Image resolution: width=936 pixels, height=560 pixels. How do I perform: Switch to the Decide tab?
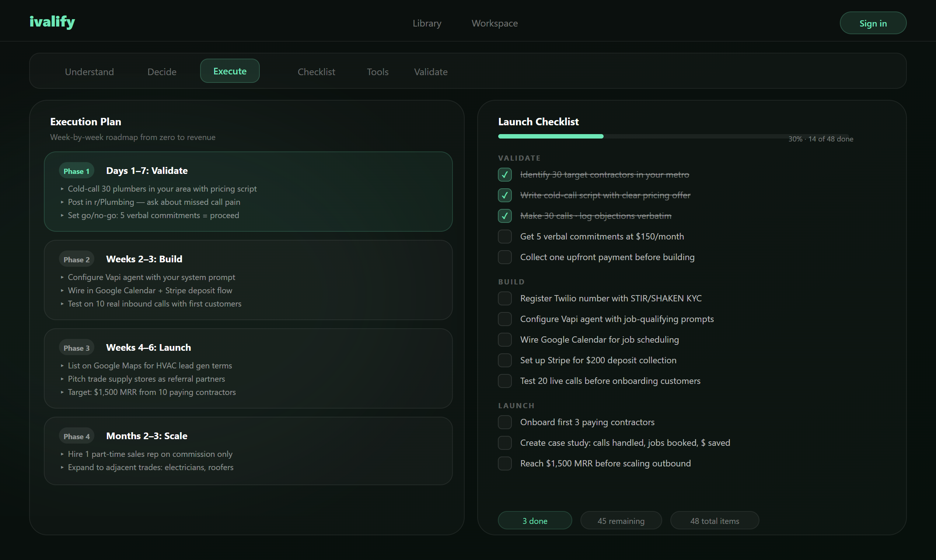(162, 72)
